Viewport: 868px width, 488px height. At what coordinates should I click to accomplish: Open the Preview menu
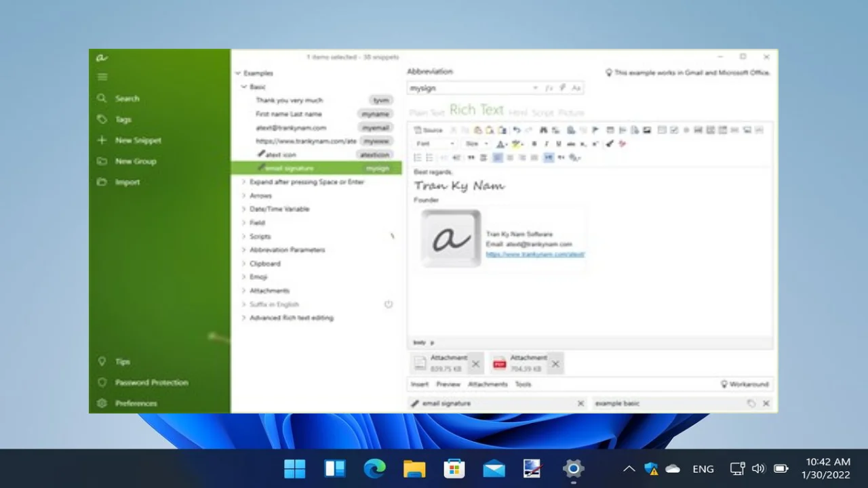coord(448,384)
